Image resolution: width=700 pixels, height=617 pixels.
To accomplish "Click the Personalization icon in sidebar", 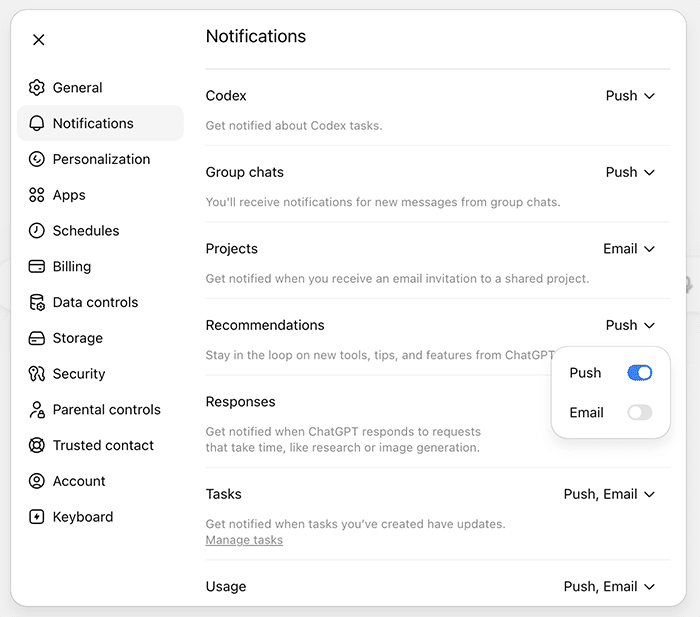I will (37, 159).
